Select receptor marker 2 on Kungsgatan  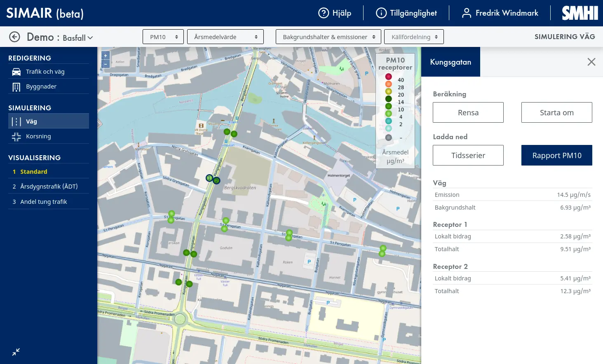pos(217,180)
